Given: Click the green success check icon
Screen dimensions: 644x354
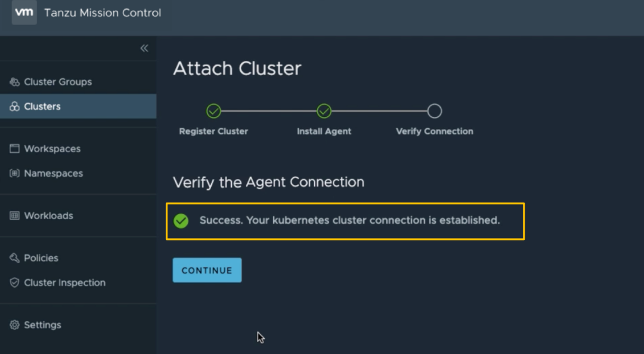Looking at the screenshot, I should tap(181, 221).
